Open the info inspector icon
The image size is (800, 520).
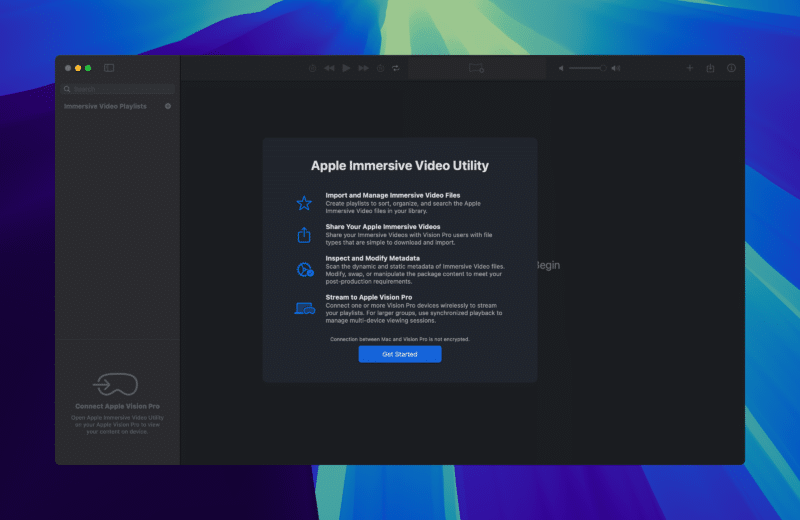(x=731, y=68)
